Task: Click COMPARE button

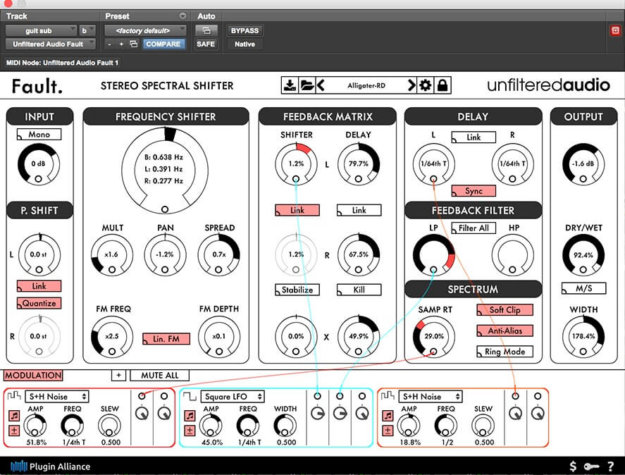Action: [163, 44]
